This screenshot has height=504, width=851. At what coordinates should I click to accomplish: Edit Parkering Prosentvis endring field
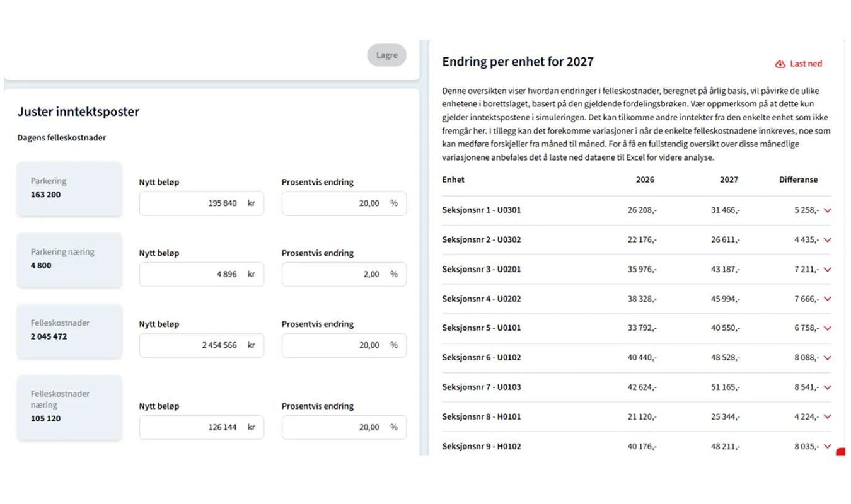coord(344,203)
